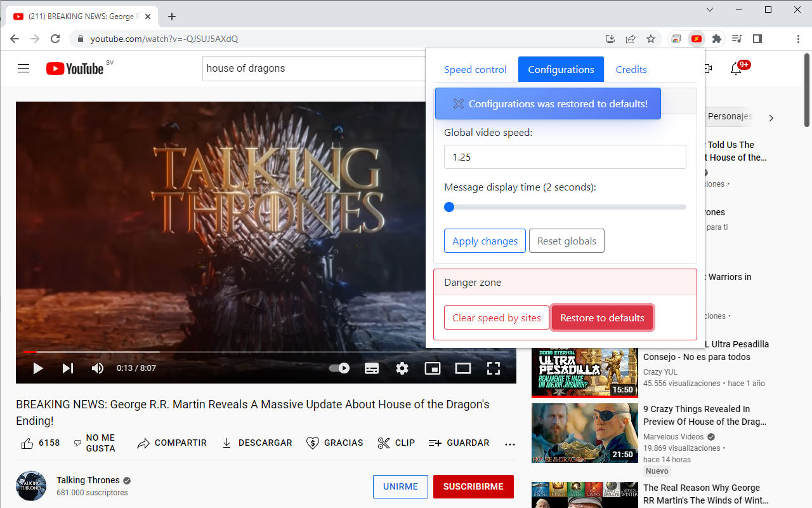Click the Clear speed by sites button
This screenshot has height=508, width=812.
tap(497, 317)
